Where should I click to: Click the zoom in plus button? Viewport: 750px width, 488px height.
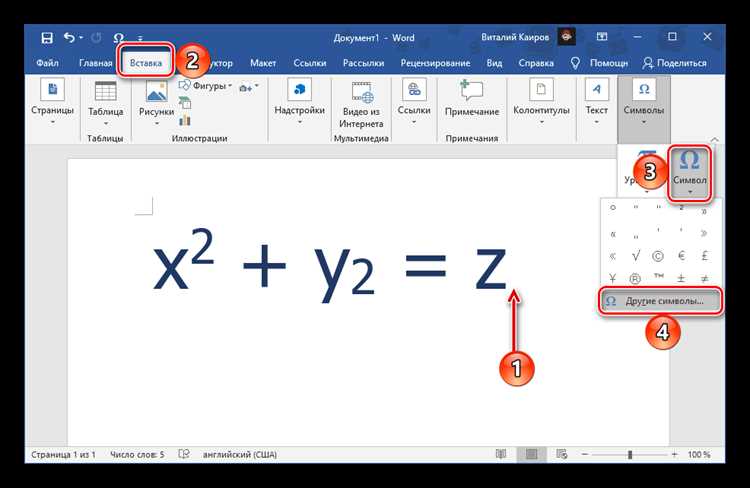tap(674, 454)
